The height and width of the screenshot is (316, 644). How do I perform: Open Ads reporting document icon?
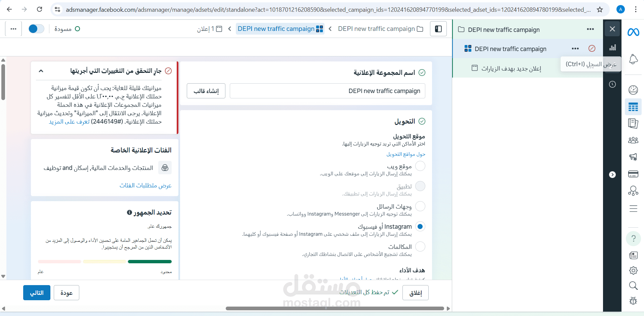[x=633, y=124]
